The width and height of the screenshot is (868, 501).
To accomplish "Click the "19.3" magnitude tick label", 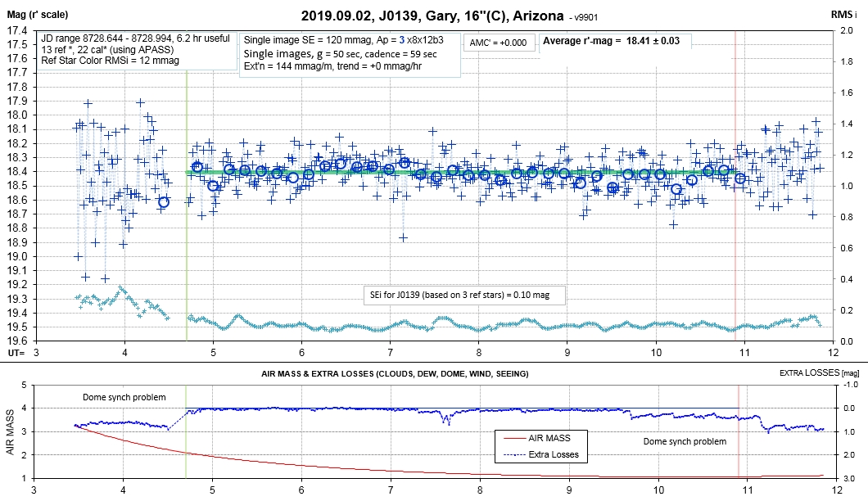I will pos(16,299).
